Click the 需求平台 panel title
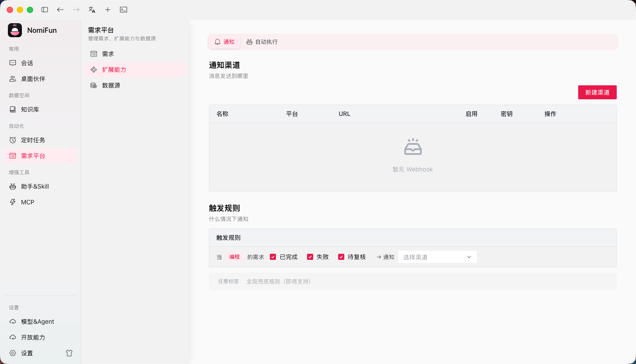This screenshot has height=364, width=636. [101, 30]
